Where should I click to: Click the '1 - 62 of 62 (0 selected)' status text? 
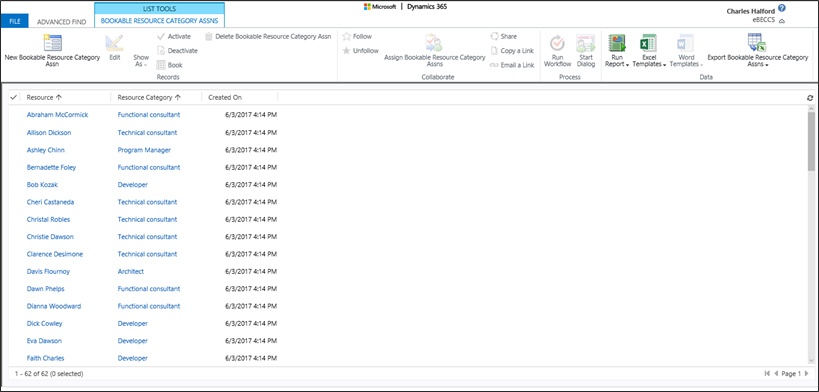(x=49, y=374)
